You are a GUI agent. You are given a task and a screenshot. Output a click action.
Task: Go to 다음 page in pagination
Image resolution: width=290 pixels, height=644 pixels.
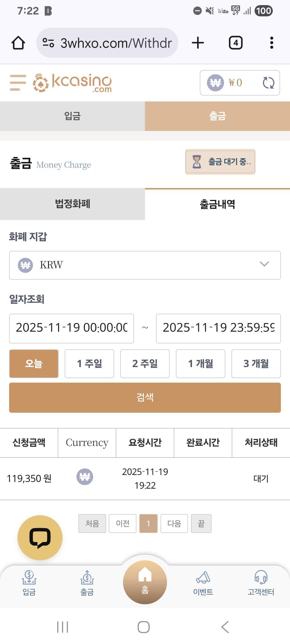(x=174, y=523)
